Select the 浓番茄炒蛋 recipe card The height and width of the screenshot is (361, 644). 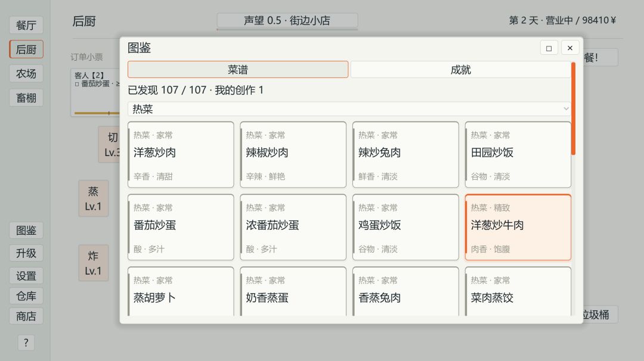(x=293, y=228)
